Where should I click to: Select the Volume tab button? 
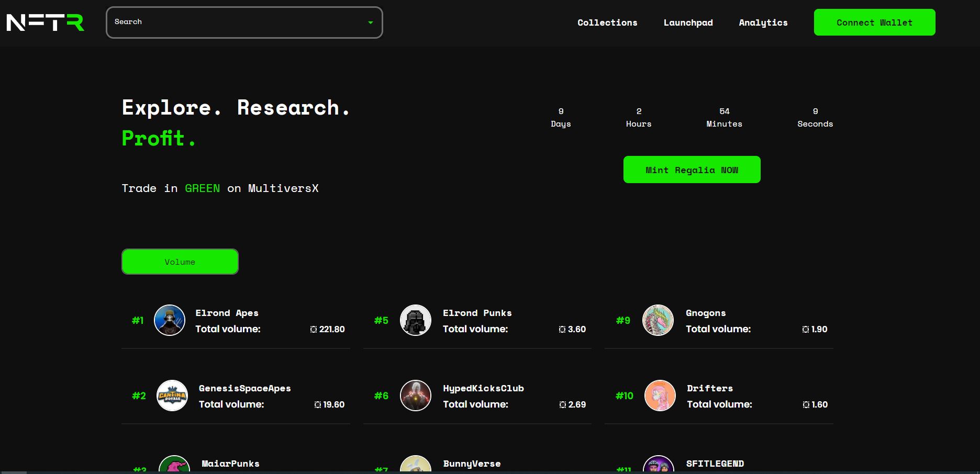(x=180, y=262)
